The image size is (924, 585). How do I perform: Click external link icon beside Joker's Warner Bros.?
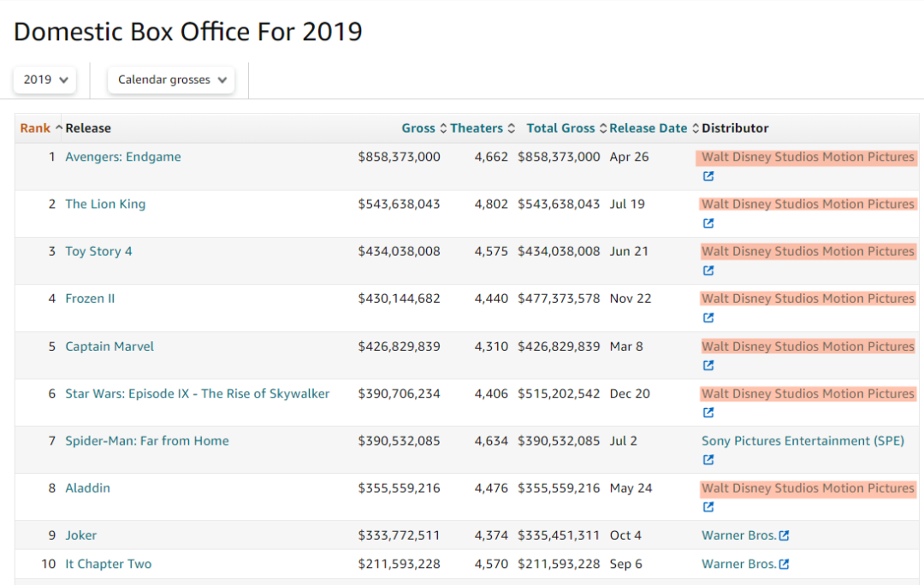click(784, 535)
